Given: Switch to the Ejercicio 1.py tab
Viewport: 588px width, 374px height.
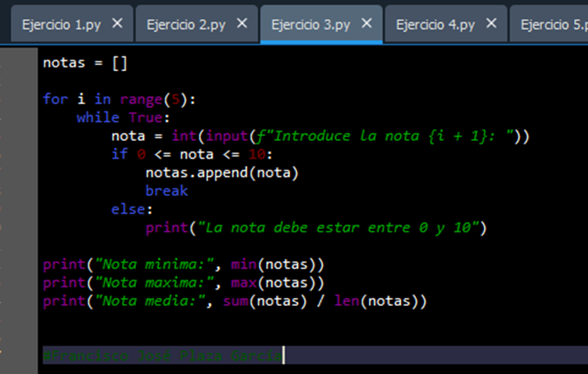Looking at the screenshot, I should (x=60, y=24).
